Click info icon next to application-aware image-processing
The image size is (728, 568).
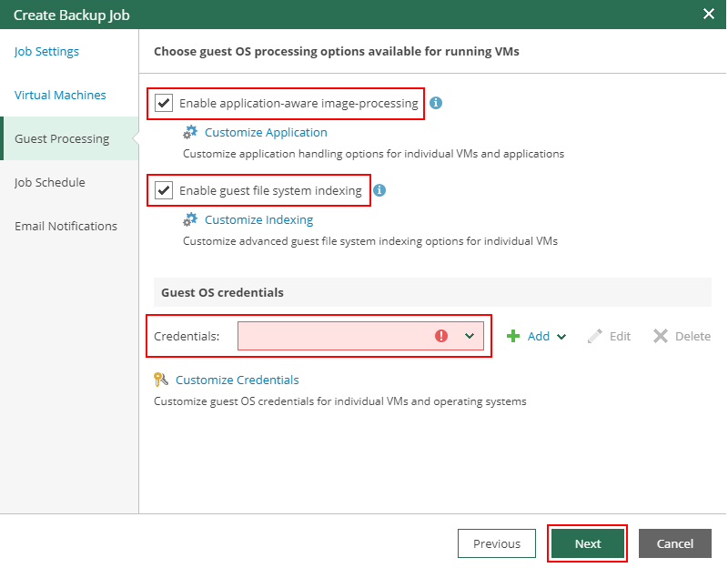436,103
